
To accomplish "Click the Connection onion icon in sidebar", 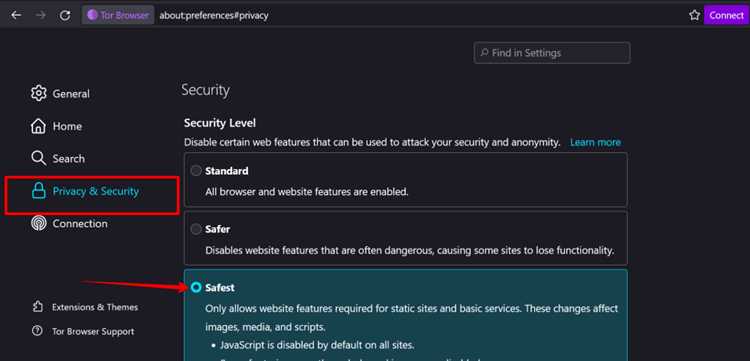I will point(38,223).
